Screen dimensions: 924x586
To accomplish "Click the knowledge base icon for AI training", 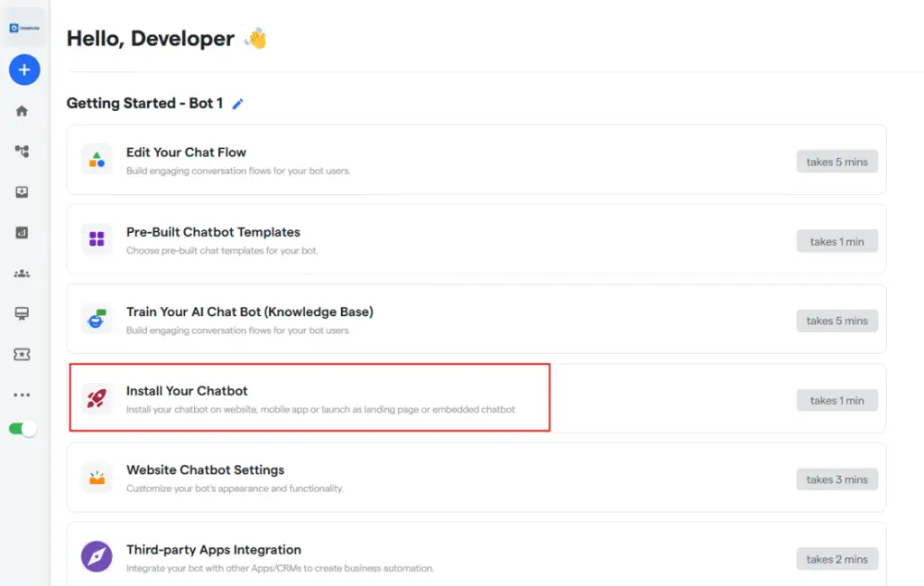I will click(x=97, y=319).
